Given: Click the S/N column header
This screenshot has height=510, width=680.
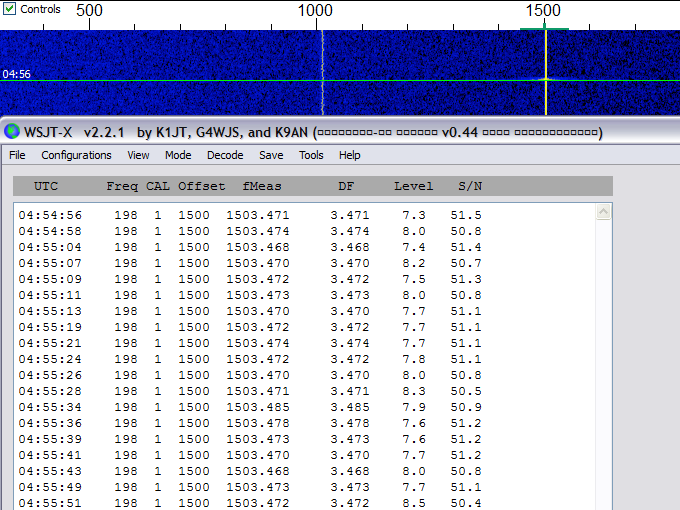Looking at the screenshot, I should (470, 186).
